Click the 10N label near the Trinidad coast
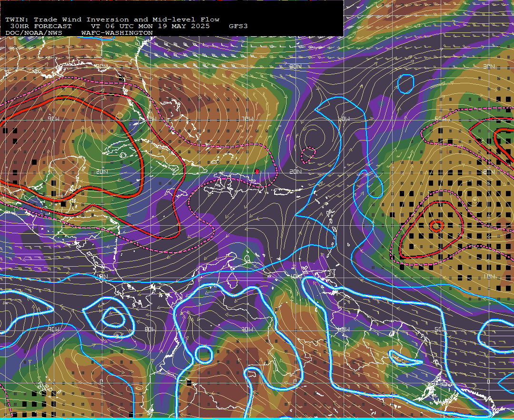This screenshot has height=420, width=514. (296, 276)
